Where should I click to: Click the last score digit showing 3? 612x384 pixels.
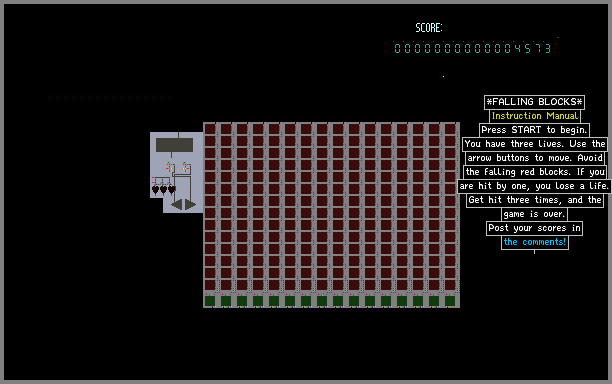click(x=548, y=48)
